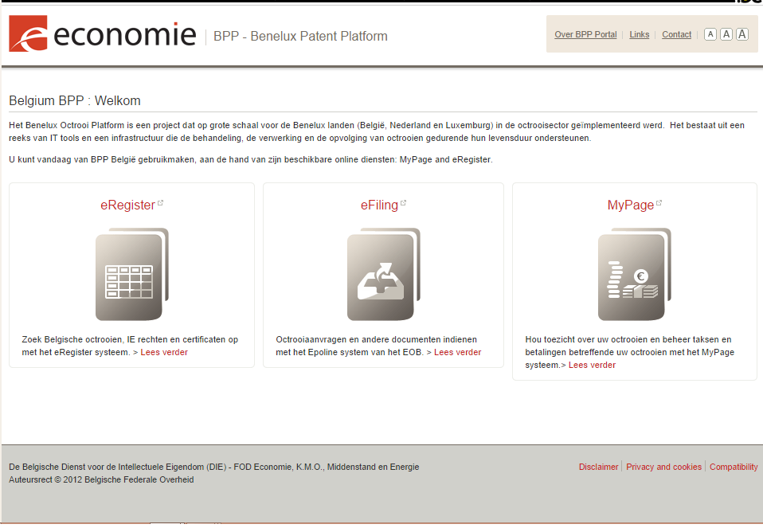Viewport: 763px width, 532px height.
Task: Open the Compatibility footer link
Action: point(734,467)
